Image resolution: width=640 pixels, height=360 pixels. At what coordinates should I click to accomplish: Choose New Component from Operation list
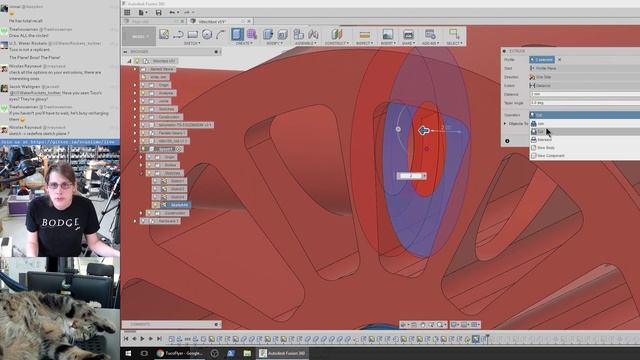point(584,156)
